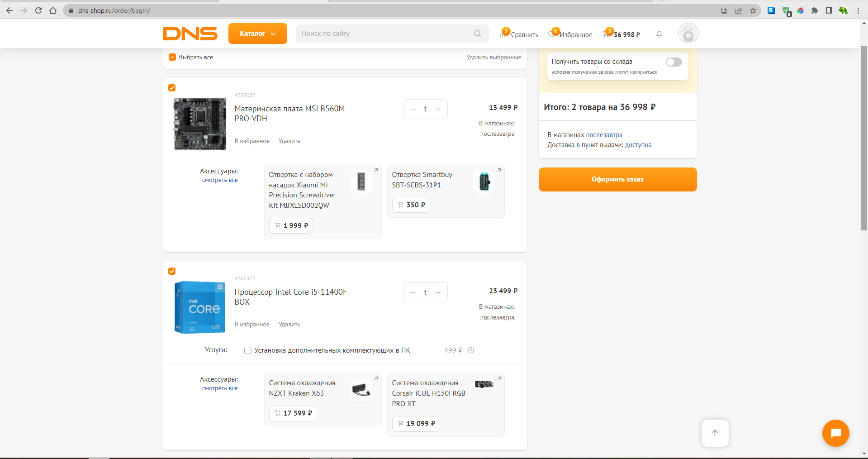Delete the MSI motherboard from cart
The image size is (868, 459).
pyautogui.click(x=289, y=141)
